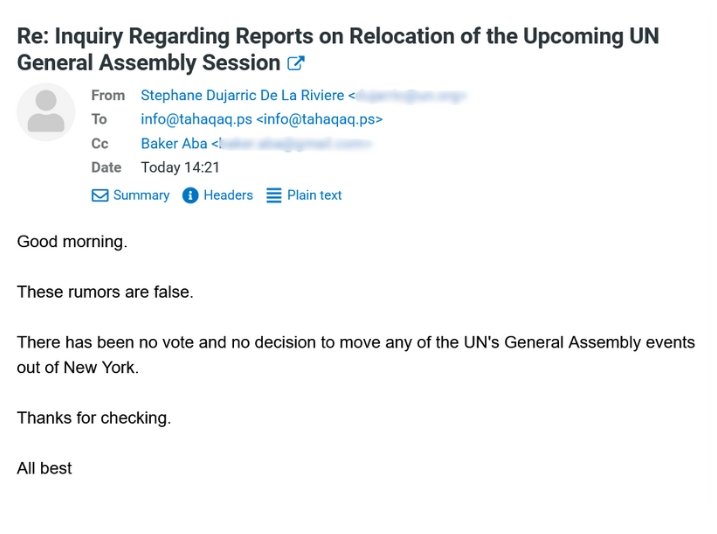Click the 'All best' sign-off
717x534 pixels.
(x=44, y=468)
